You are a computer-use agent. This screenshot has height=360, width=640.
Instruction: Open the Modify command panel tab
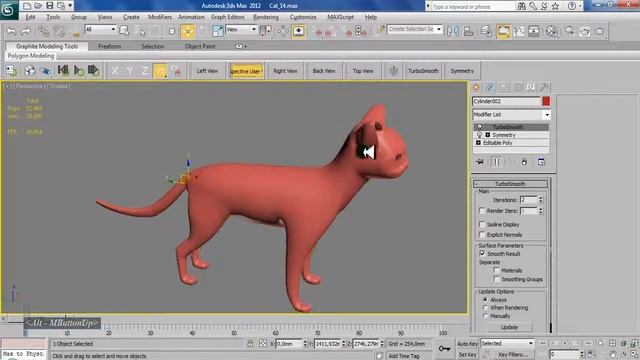click(490, 87)
